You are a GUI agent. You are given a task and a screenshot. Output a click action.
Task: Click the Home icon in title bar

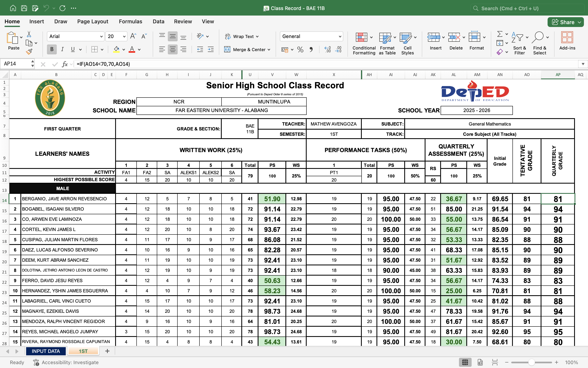(13, 8)
